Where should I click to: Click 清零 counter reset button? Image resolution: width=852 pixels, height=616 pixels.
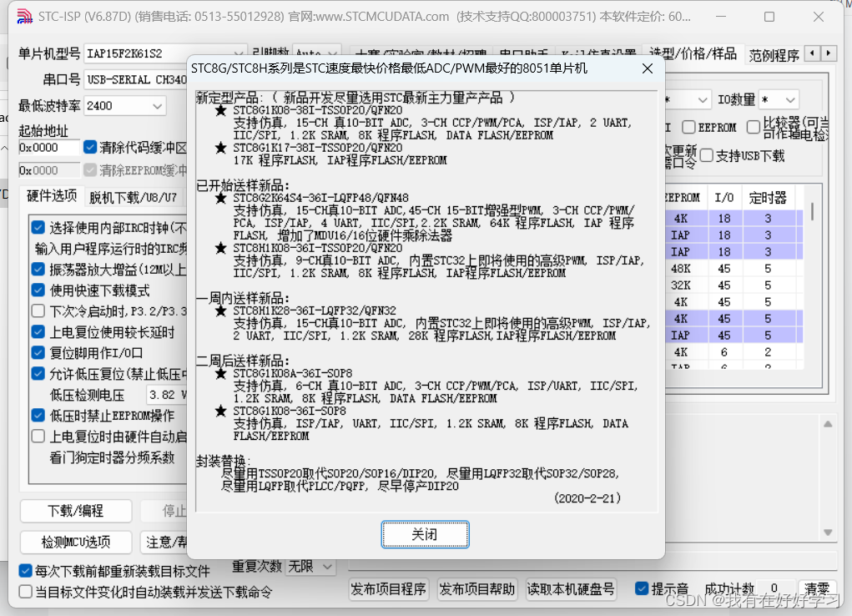point(817,589)
